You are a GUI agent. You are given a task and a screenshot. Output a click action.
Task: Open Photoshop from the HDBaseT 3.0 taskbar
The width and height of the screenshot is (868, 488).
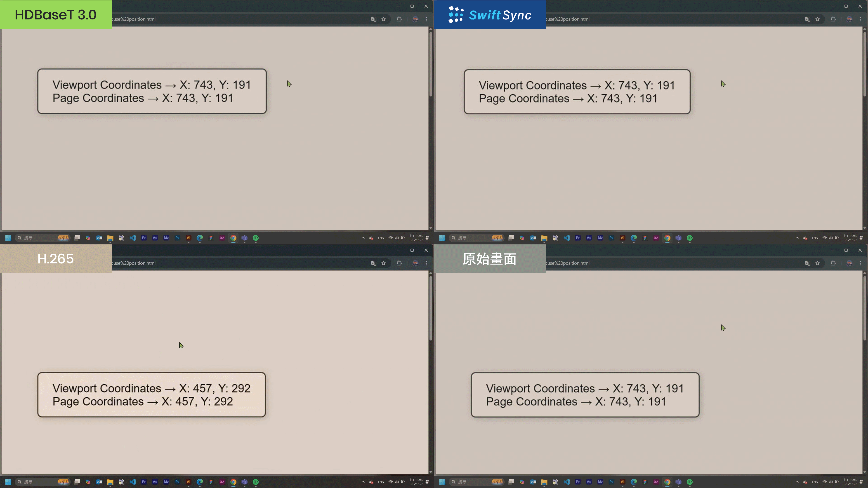point(177,238)
